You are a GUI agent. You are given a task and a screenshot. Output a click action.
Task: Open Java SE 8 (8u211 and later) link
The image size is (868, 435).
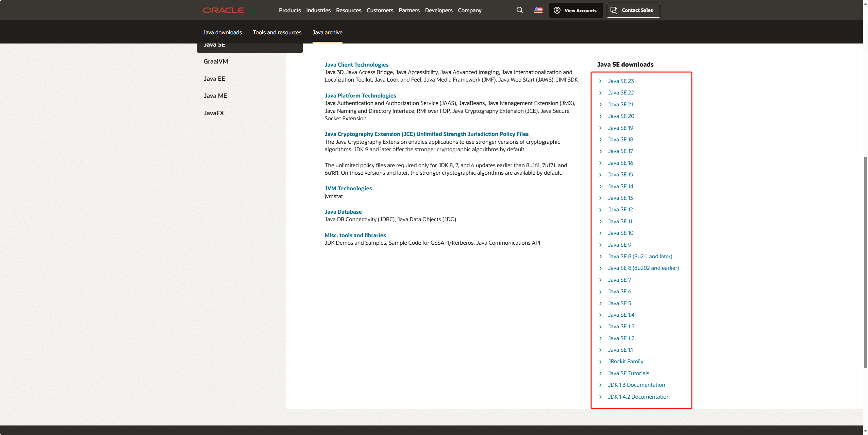pyautogui.click(x=640, y=256)
